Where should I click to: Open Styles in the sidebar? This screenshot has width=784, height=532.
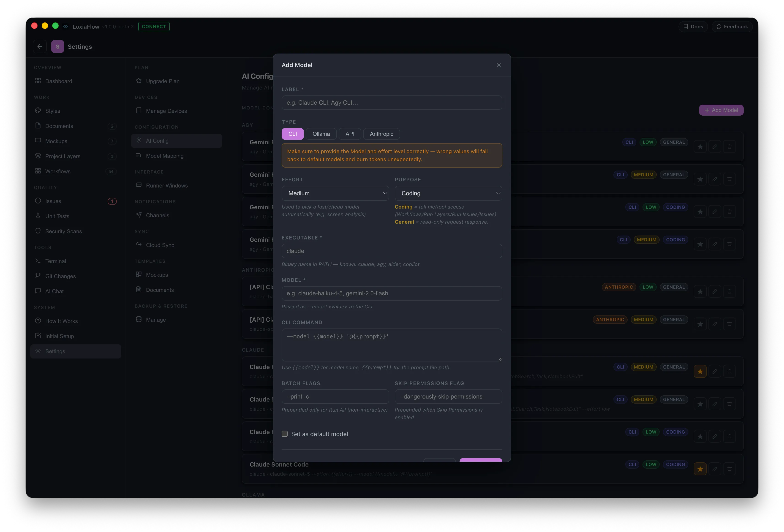(76, 111)
